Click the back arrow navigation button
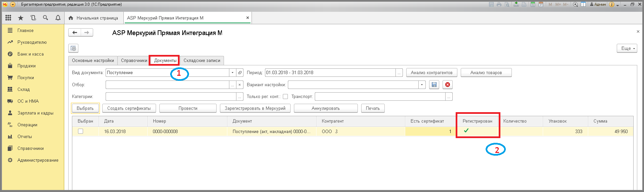Image resolution: width=644 pixels, height=192 pixels. click(x=75, y=33)
